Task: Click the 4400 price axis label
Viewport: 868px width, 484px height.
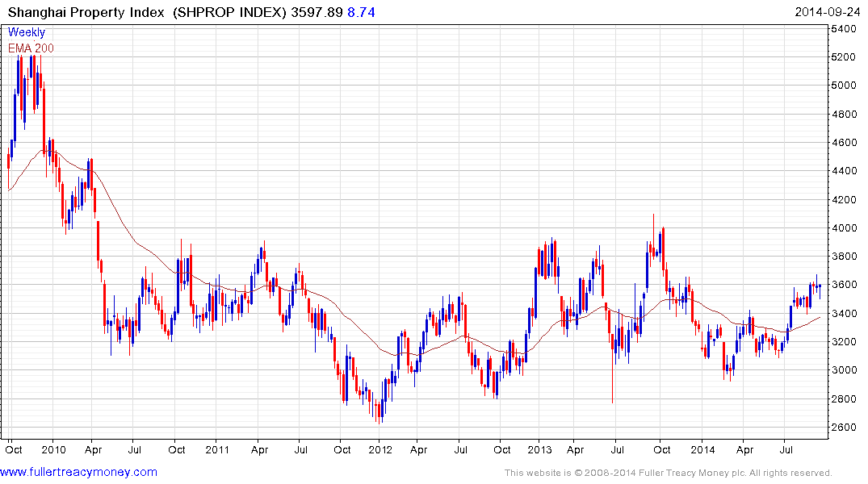Action: pos(843,171)
